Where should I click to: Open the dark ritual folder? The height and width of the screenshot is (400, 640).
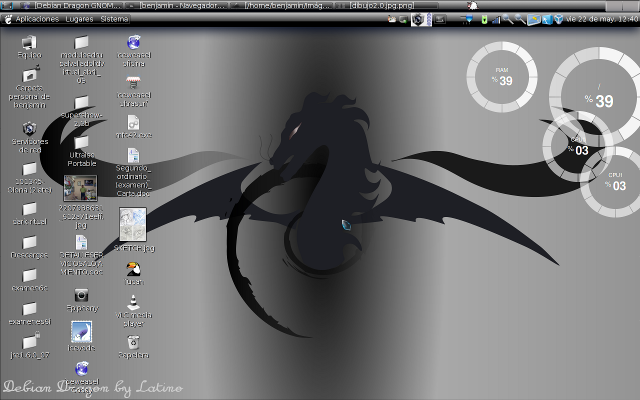(29, 209)
